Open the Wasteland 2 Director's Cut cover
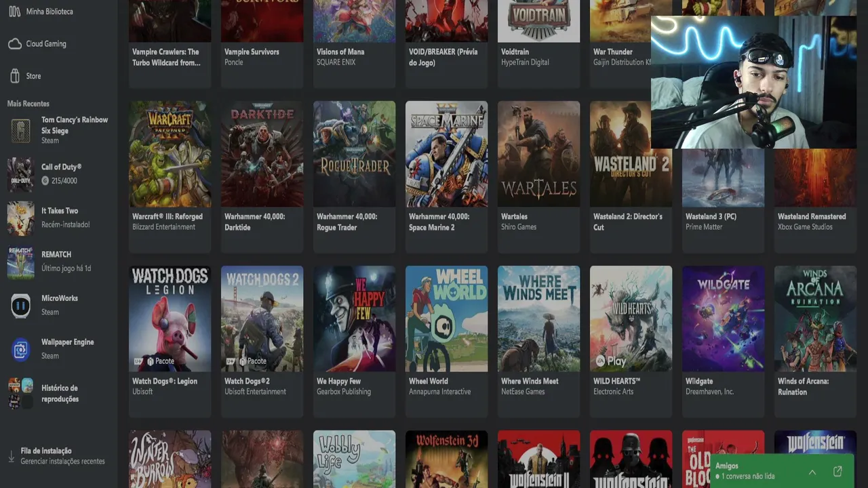868x488 pixels. tap(631, 154)
